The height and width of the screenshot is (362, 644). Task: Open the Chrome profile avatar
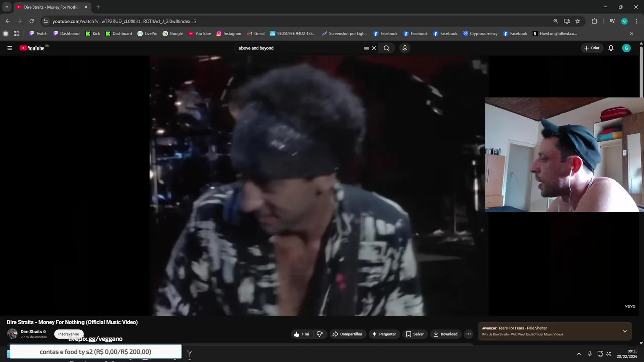[x=624, y=21]
